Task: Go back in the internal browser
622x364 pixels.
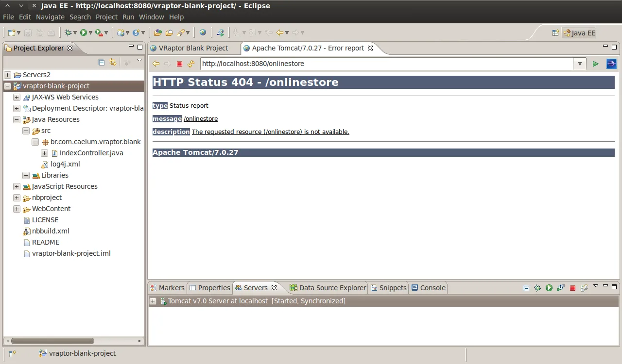Action: click(156, 64)
